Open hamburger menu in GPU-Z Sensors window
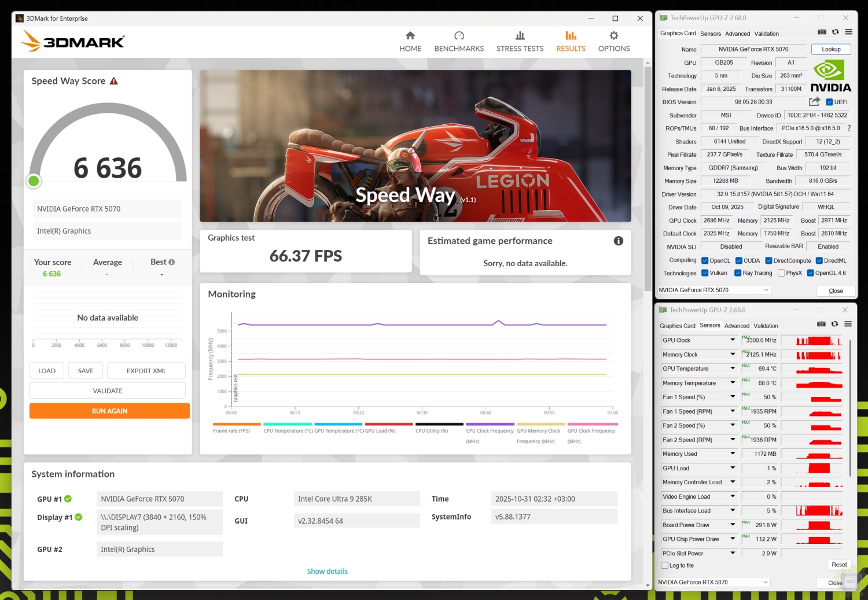868x600 pixels. coord(848,324)
